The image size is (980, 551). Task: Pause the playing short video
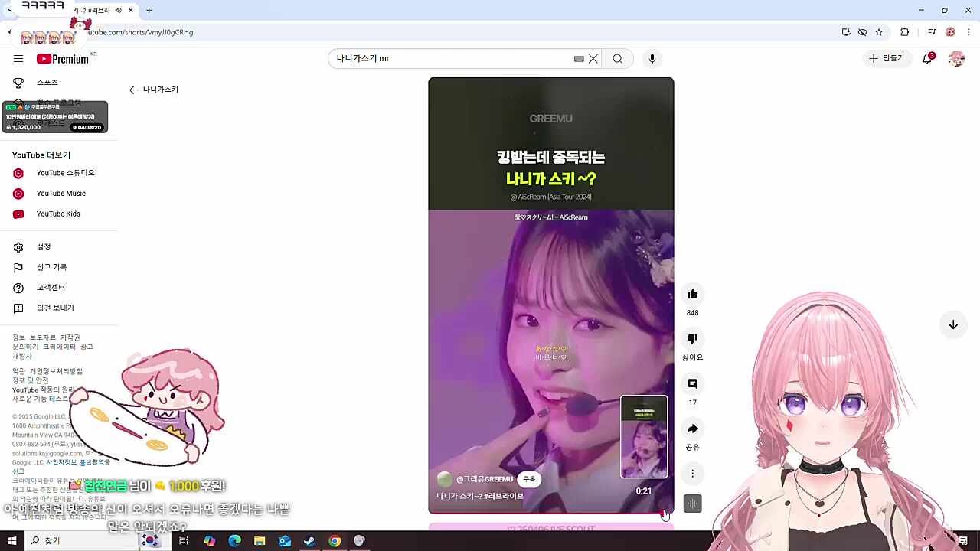[x=550, y=295]
